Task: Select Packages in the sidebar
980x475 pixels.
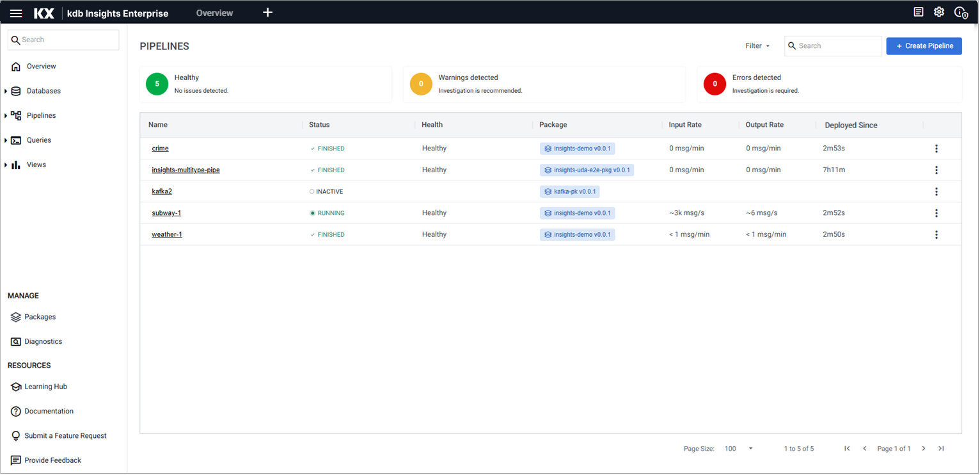Action: point(40,317)
